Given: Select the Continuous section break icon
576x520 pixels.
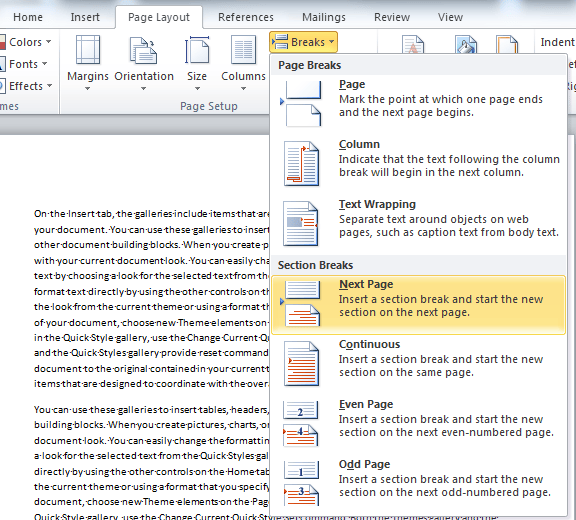Looking at the screenshot, I should (x=301, y=364).
